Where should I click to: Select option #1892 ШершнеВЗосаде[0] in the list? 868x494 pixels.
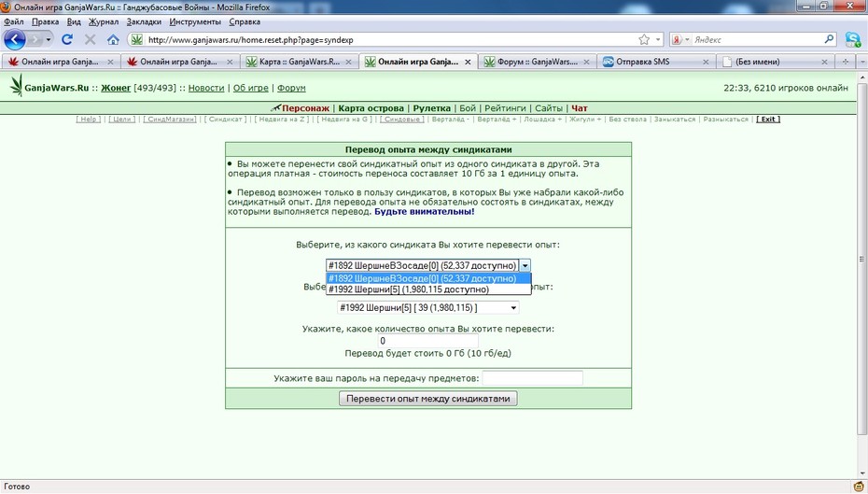[x=428, y=278]
